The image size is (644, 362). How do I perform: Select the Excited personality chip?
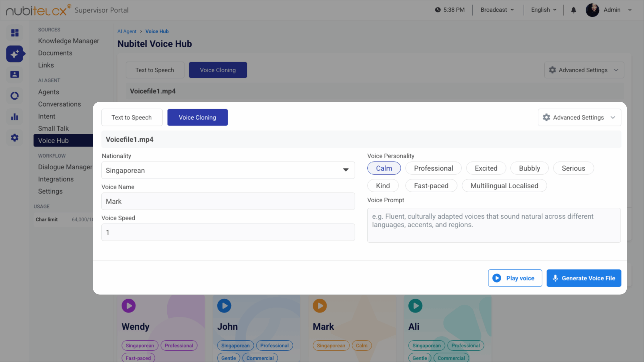[486, 168]
